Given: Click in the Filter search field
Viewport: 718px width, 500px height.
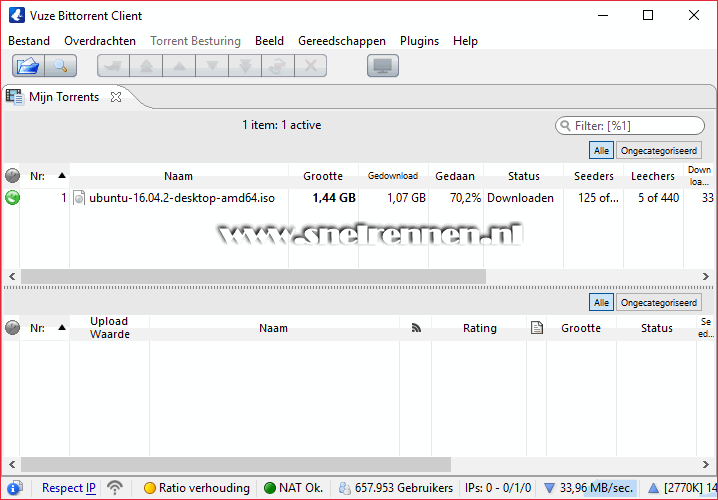Looking at the screenshot, I should click(x=630, y=125).
